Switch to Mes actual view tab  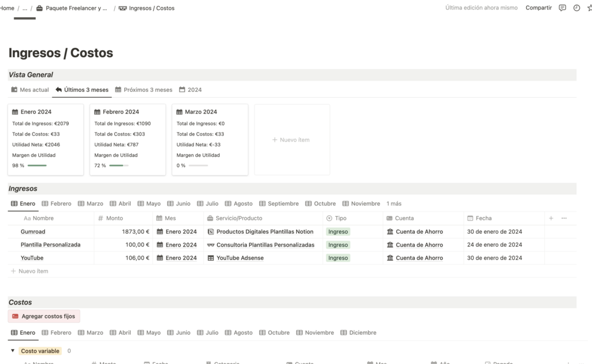point(30,90)
